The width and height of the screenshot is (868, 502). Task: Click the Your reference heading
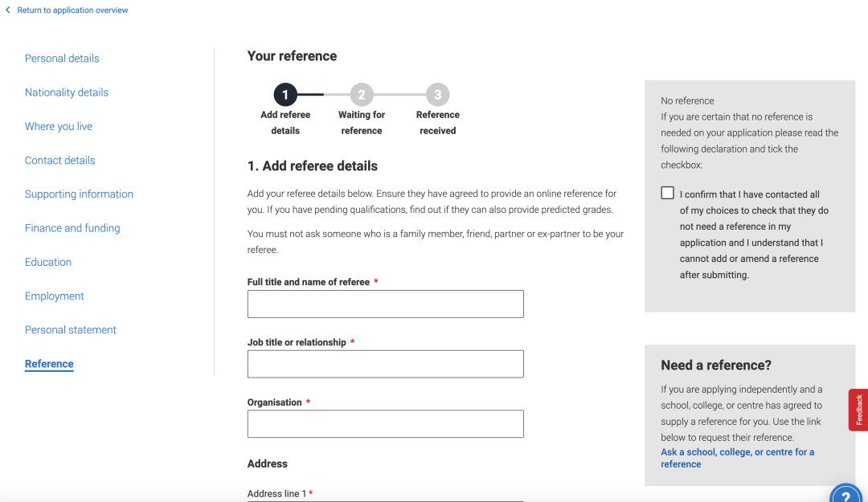coord(292,56)
